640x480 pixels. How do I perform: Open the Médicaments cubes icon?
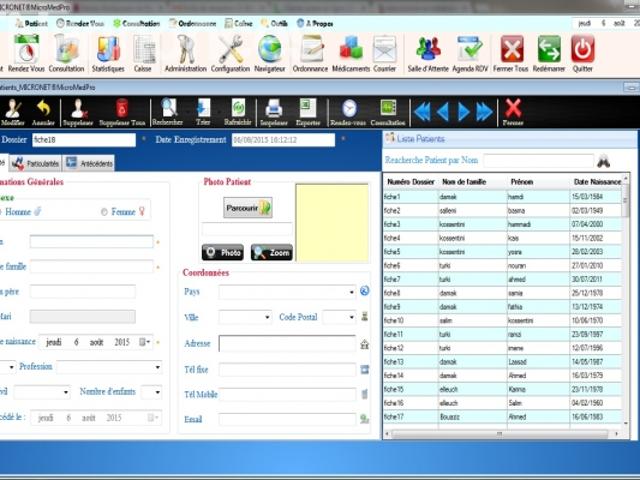coord(351,53)
